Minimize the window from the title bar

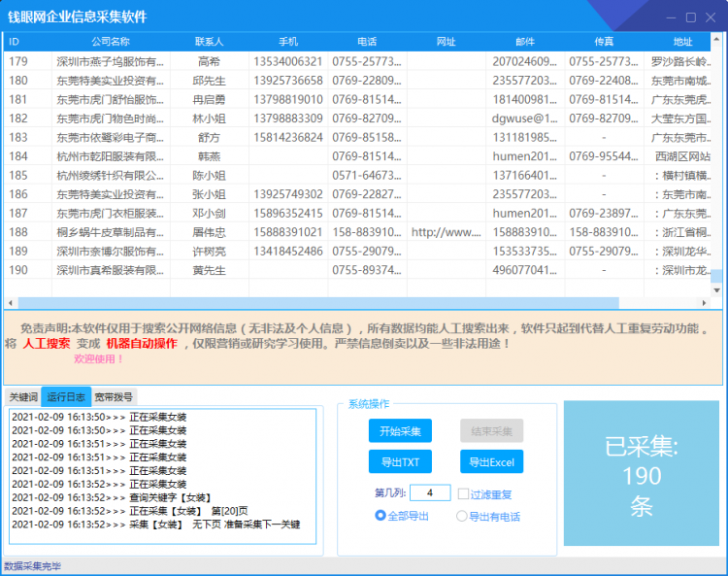click(x=670, y=17)
